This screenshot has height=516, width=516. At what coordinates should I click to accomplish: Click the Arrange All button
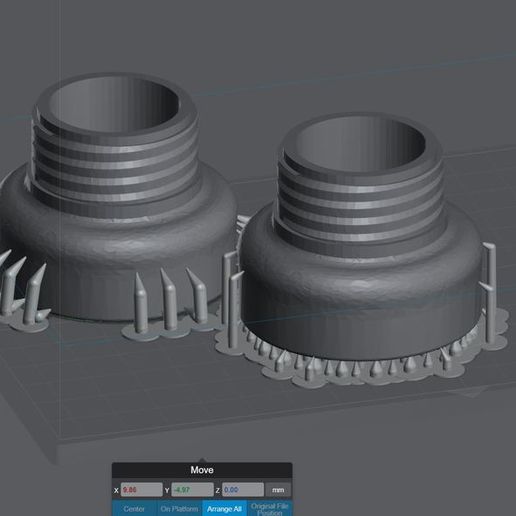(x=224, y=508)
